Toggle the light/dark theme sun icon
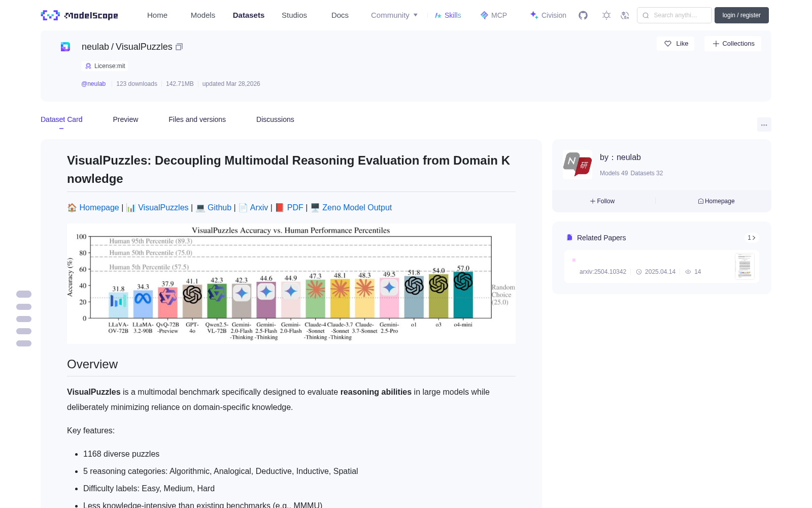 [x=606, y=15]
